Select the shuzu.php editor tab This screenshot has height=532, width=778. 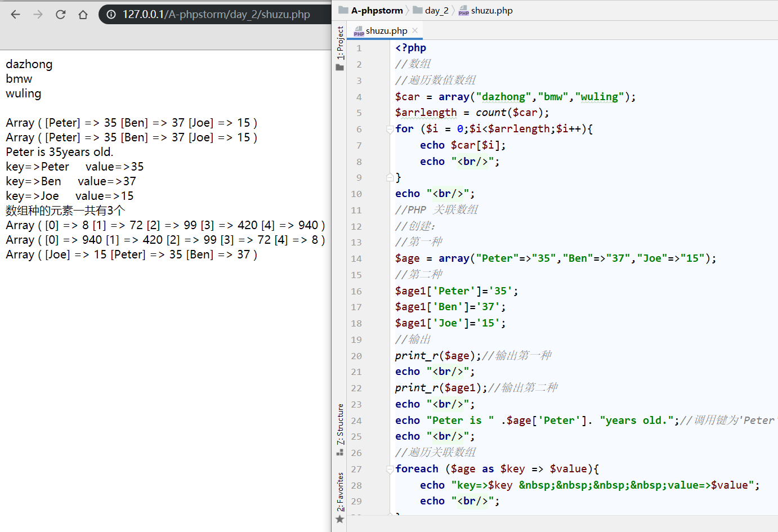click(386, 31)
